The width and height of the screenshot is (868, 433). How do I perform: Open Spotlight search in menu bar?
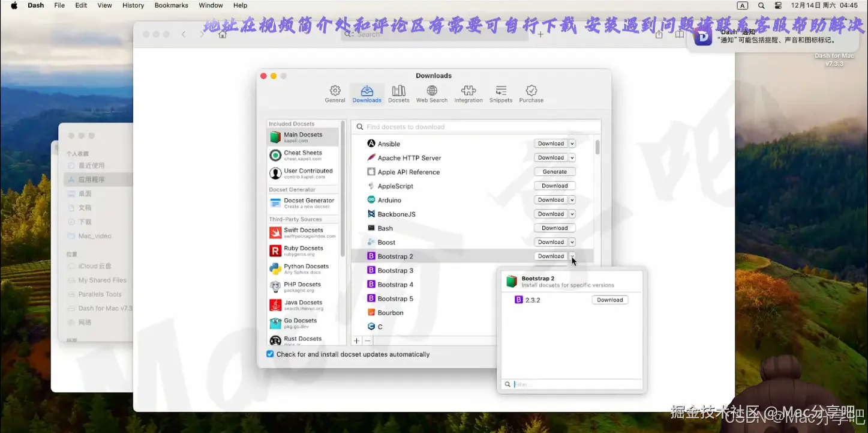pos(761,5)
